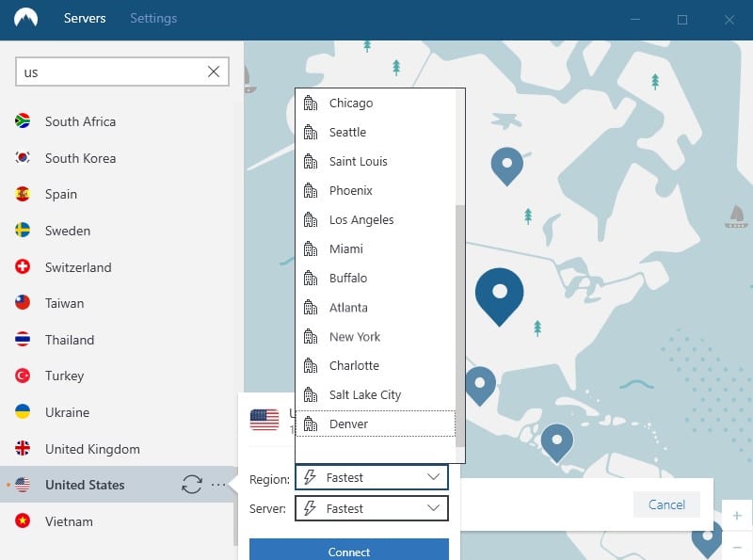The image size is (753, 560).
Task: Choose New York from the region list
Action: pyautogui.click(x=375, y=337)
